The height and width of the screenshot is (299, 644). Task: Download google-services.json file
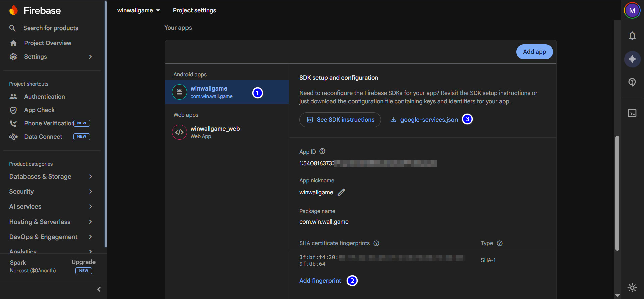pos(424,120)
